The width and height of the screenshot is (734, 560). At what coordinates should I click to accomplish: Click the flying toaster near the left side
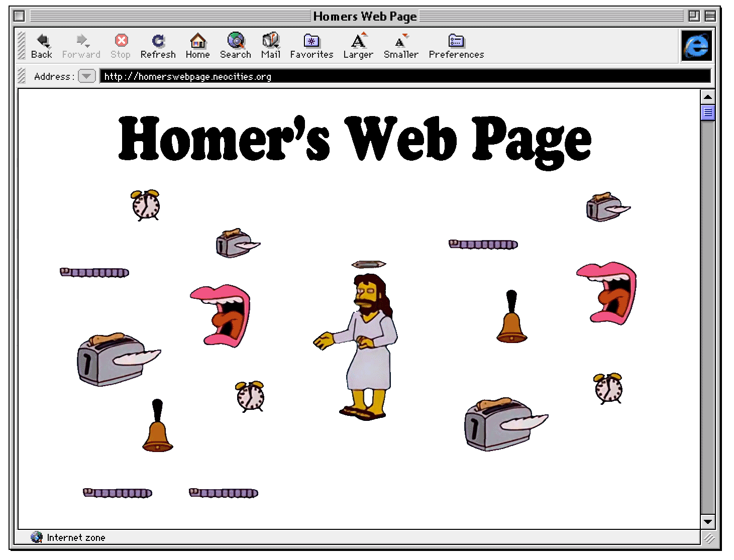[113, 359]
